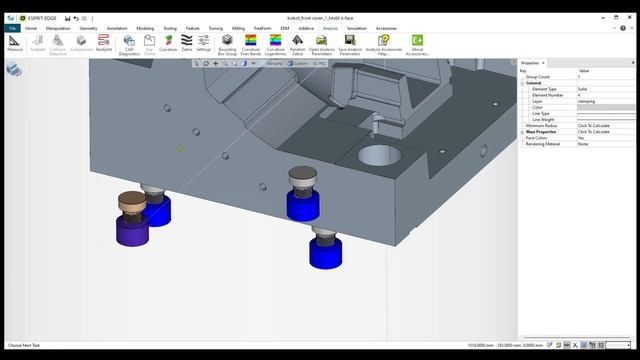The width and height of the screenshot is (640, 360).
Task: Click the ESPRIT EDGE logo icon
Action: [23, 18]
